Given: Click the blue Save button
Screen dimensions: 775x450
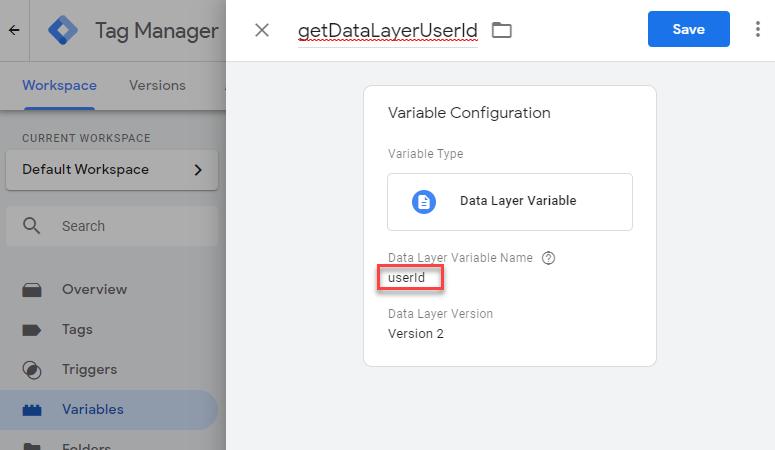Looking at the screenshot, I should tap(689, 29).
